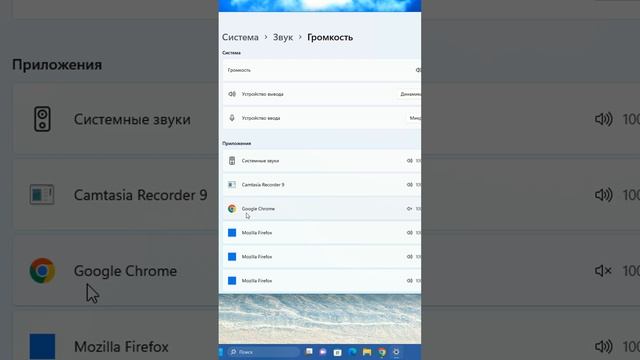Image resolution: width=640 pixels, height=360 pixels.
Task: Click output device speaker icon in center panel
Action: [232, 94]
